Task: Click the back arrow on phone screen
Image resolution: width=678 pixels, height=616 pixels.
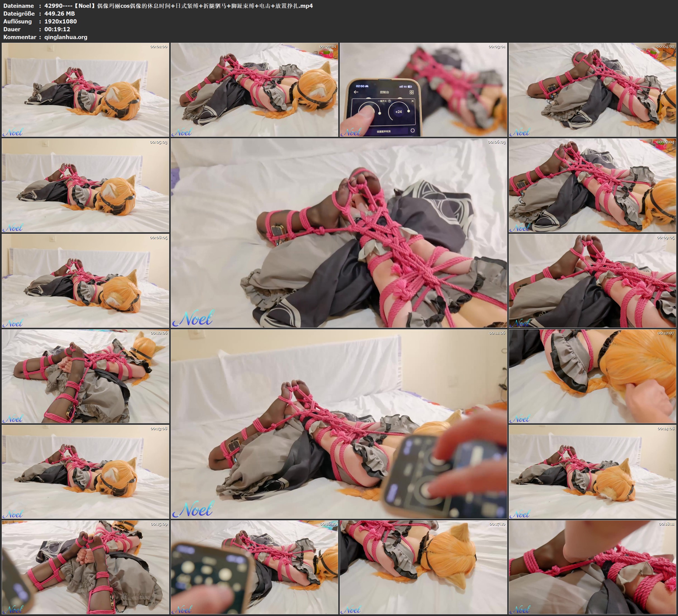Action: (356, 92)
